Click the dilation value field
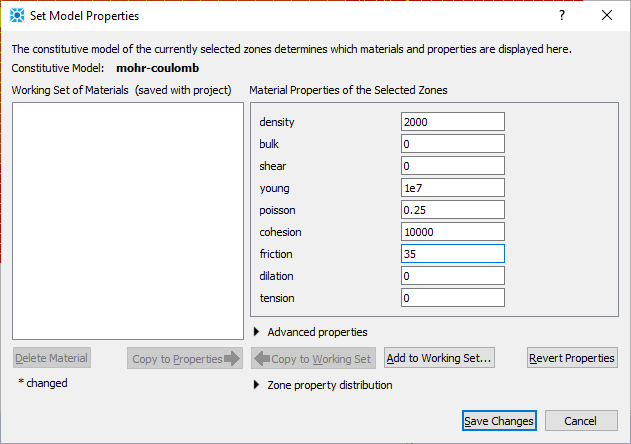Screen dimensions: 631x444 tap(452, 276)
